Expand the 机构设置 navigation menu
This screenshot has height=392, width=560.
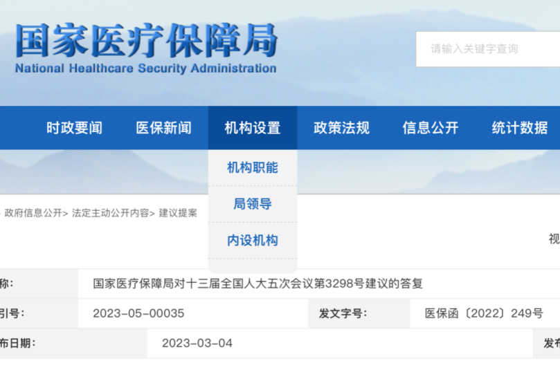[x=253, y=128]
